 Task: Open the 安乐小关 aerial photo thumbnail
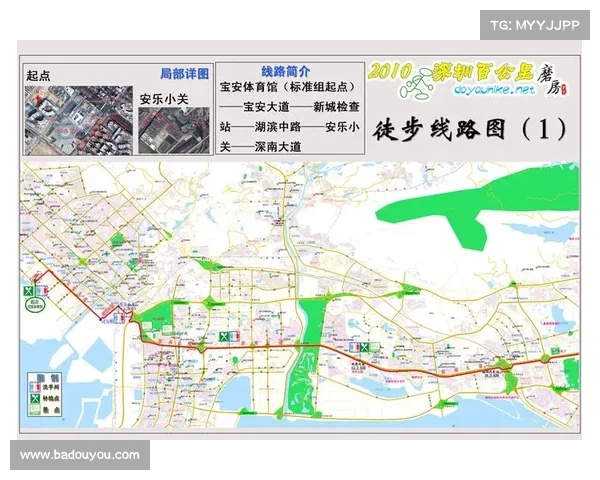click(174, 131)
